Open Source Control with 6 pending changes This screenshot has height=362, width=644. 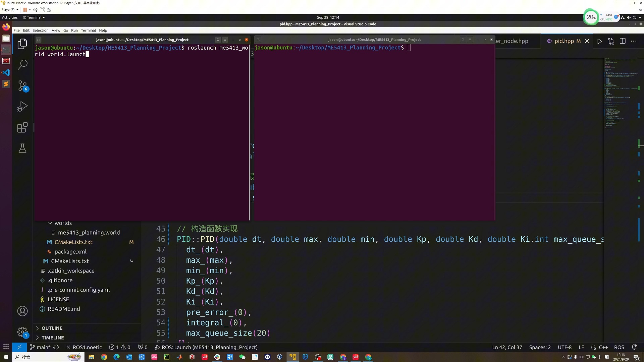(x=22, y=86)
